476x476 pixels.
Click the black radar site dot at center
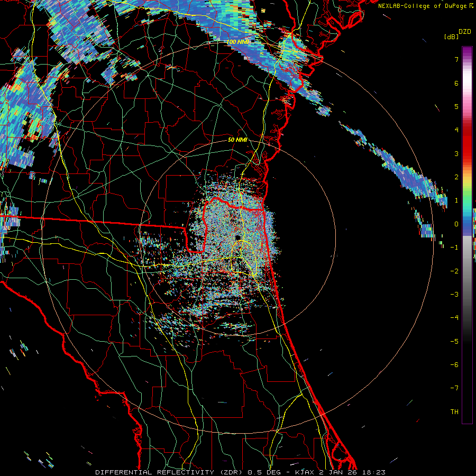pos(237,237)
